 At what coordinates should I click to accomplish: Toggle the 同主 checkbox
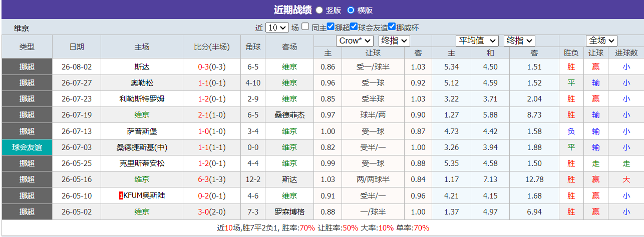tap(305, 26)
